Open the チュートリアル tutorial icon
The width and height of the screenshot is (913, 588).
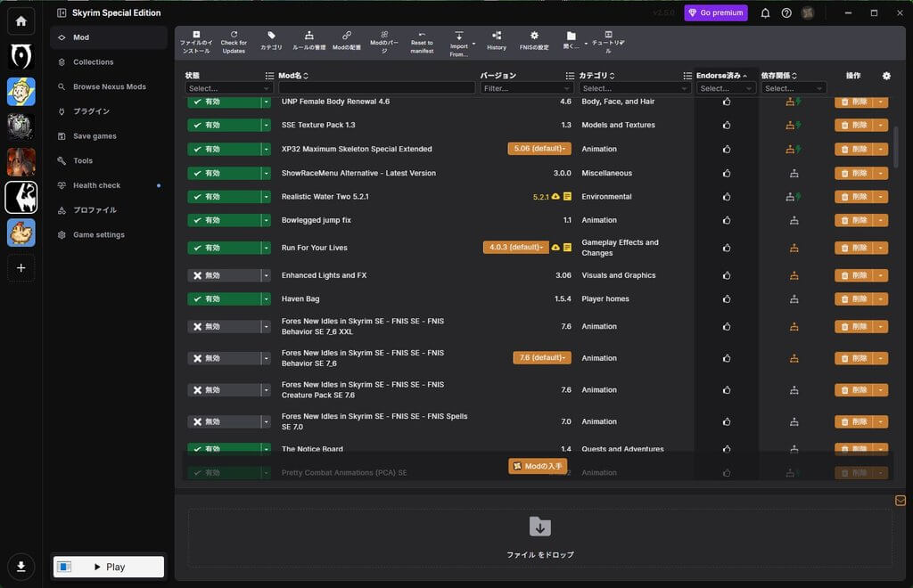point(608,35)
